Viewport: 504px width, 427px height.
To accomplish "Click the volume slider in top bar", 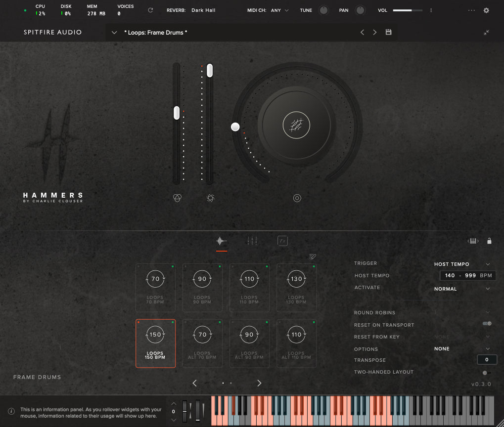I will [x=408, y=10].
